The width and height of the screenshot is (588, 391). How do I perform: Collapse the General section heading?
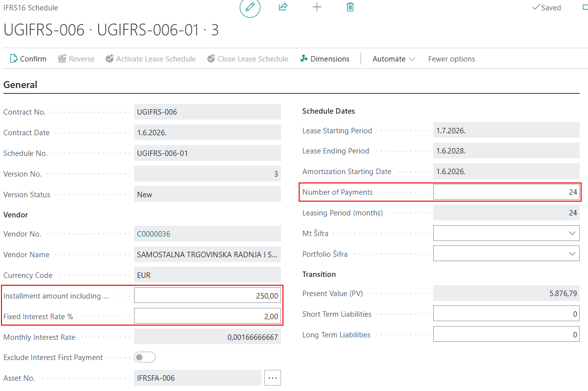(20, 85)
